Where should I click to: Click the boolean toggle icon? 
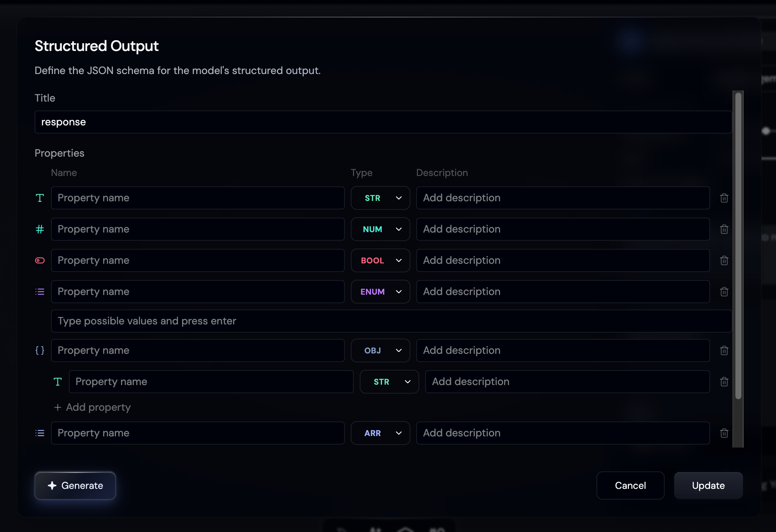40,260
